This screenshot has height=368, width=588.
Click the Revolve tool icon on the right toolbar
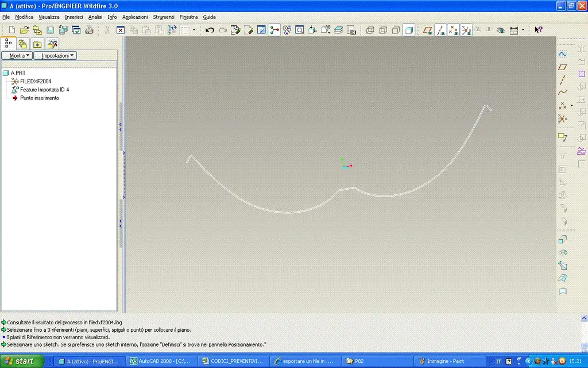563,252
